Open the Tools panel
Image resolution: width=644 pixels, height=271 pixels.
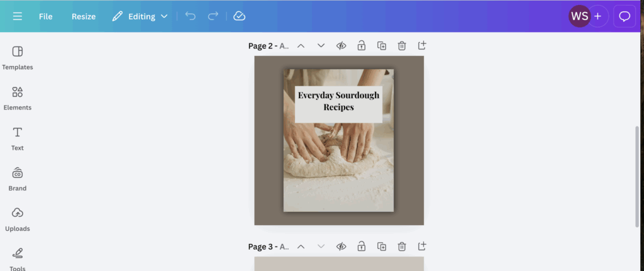point(17,258)
